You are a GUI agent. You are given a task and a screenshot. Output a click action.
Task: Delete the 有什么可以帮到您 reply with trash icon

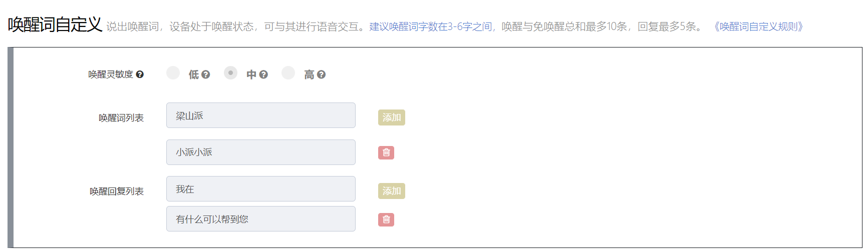point(386,219)
